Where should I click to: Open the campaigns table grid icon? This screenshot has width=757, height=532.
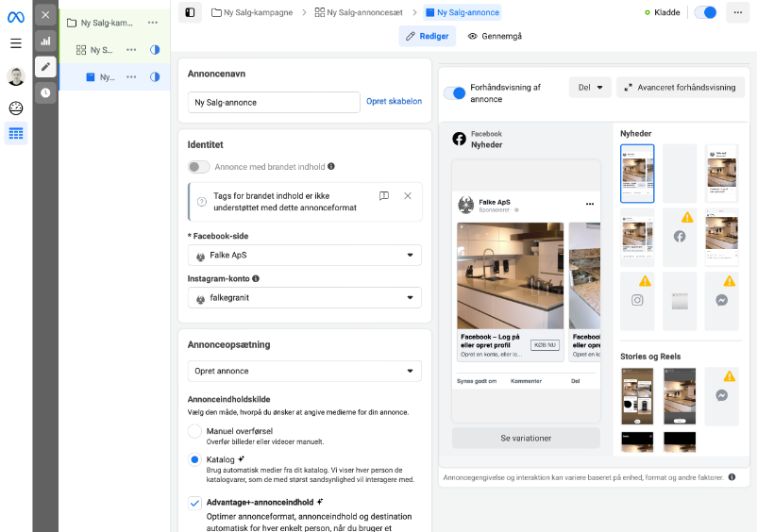pyautogui.click(x=16, y=134)
